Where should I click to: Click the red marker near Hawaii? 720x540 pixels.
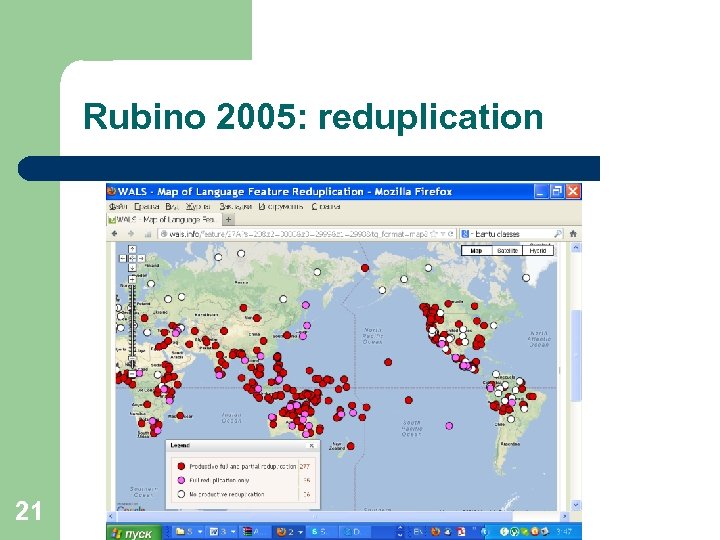tap(388, 362)
